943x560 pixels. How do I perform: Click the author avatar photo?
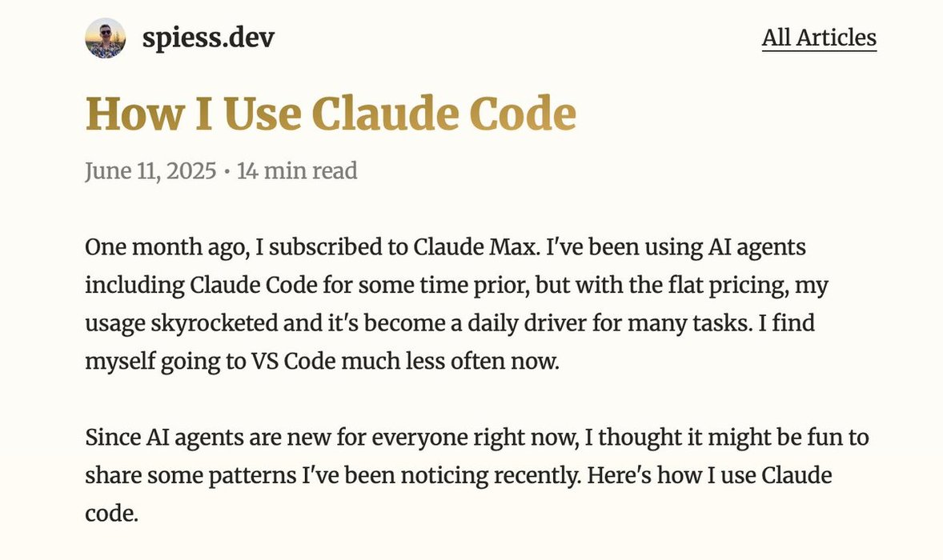click(105, 38)
